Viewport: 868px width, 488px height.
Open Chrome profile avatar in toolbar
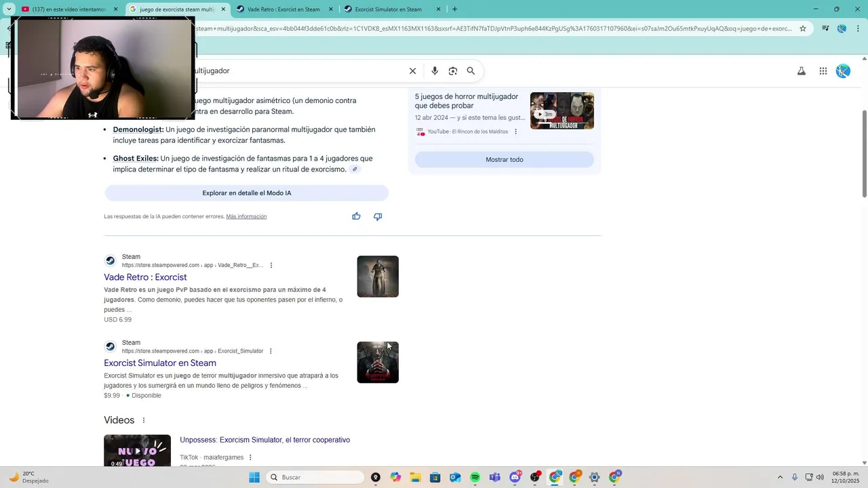[x=842, y=28]
